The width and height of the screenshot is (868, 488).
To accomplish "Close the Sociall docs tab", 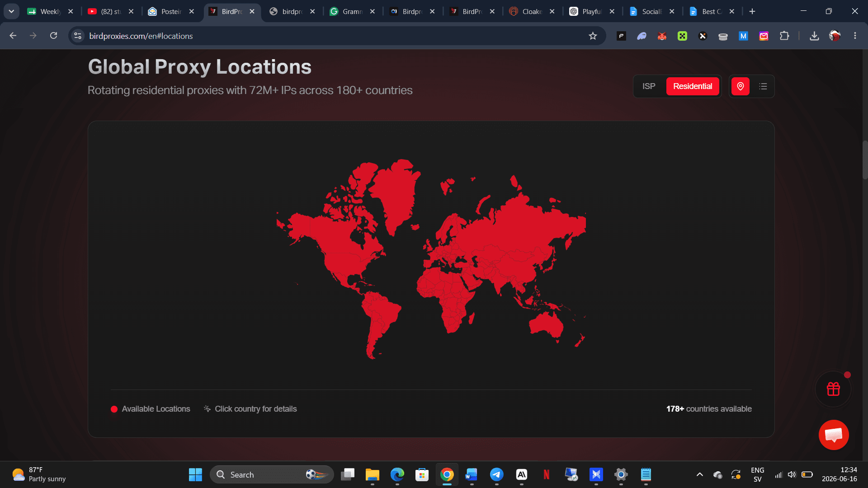I will tap(672, 11).
